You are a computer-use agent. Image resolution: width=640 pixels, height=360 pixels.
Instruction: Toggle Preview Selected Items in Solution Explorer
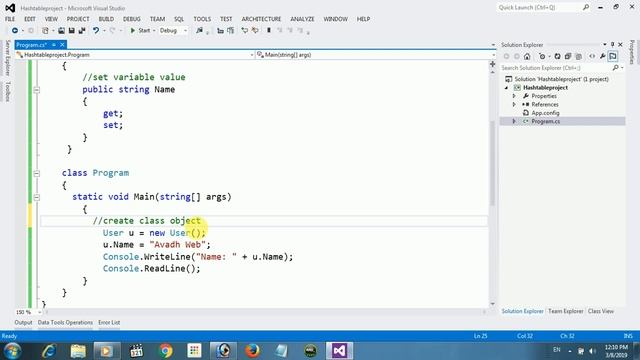click(613, 56)
